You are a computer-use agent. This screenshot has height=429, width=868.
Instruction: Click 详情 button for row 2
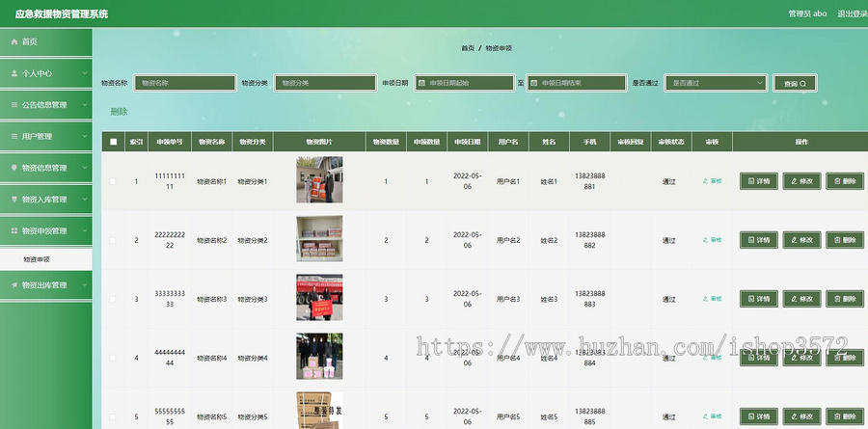click(759, 240)
